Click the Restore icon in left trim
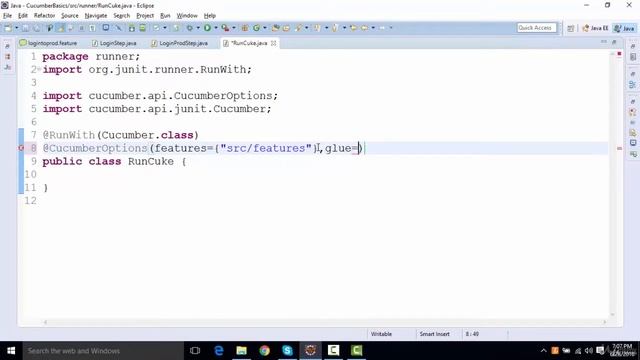The width and height of the screenshot is (640, 360). (x=8, y=46)
